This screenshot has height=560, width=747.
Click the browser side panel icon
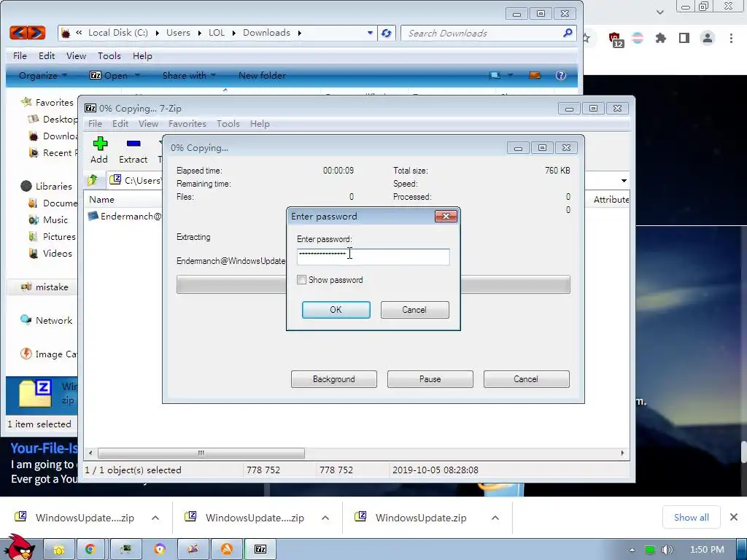684,38
